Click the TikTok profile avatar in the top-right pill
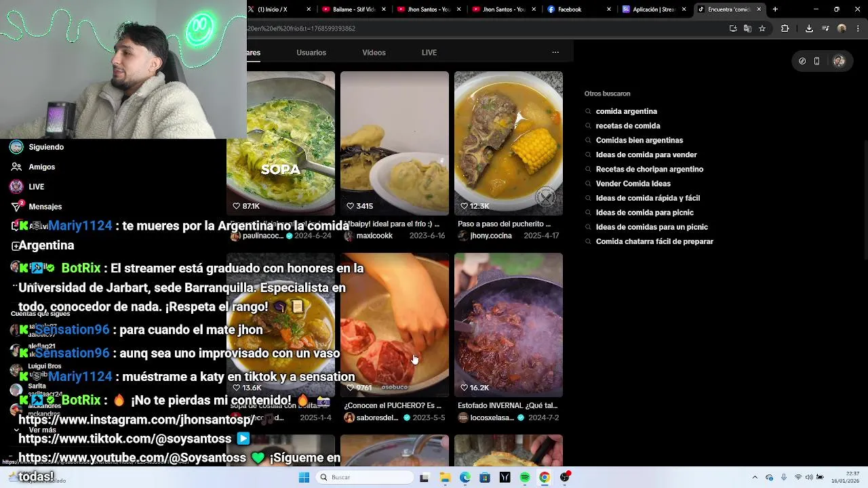The height and width of the screenshot is (488, 868). click(839, 61)
